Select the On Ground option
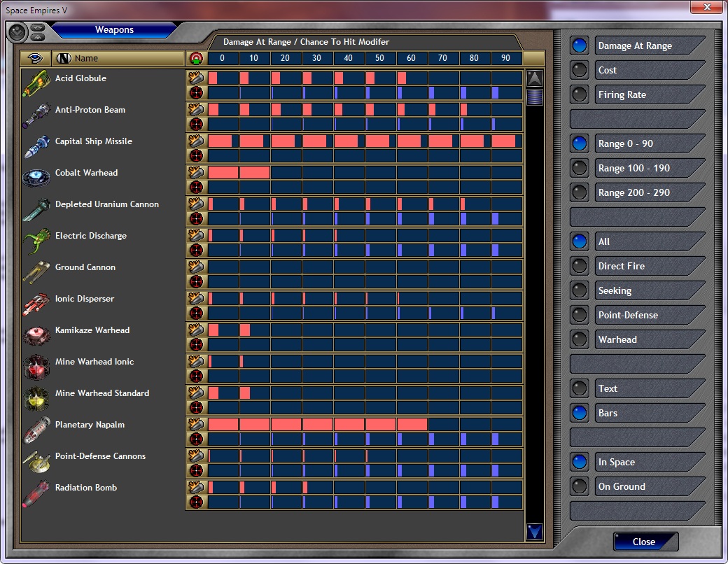The image size is (728, 564). coord(580,486)
